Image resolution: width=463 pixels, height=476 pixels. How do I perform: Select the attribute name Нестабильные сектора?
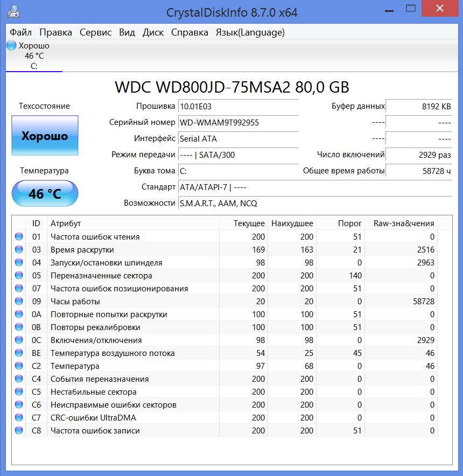94,392
